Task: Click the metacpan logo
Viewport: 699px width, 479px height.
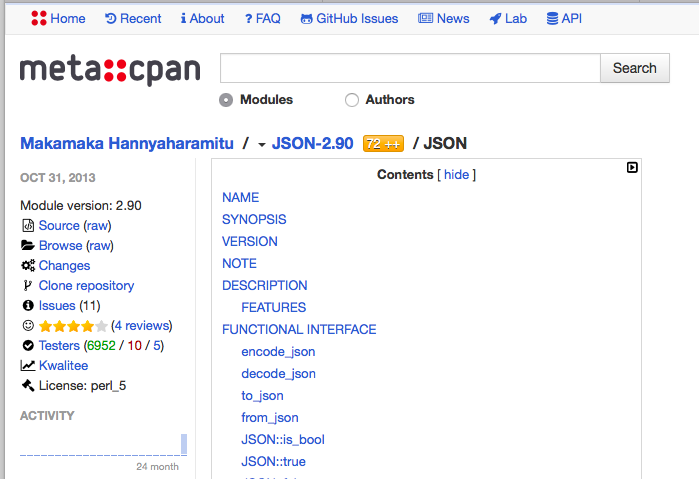Action: coord(110,70)
